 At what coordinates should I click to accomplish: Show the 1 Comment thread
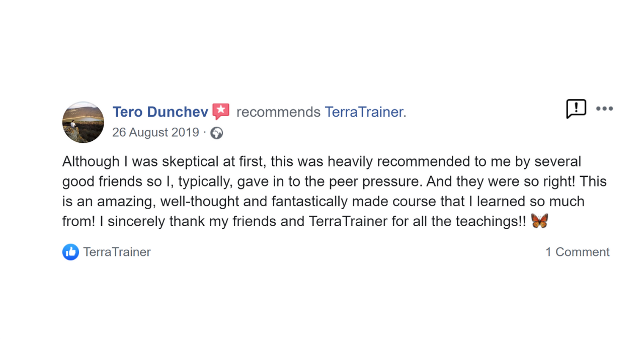[x=577, y=252]
